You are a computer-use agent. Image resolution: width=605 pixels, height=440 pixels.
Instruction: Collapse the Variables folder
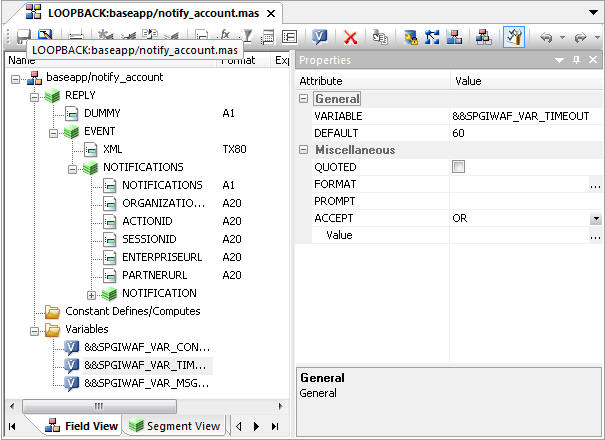pos(34,331)
